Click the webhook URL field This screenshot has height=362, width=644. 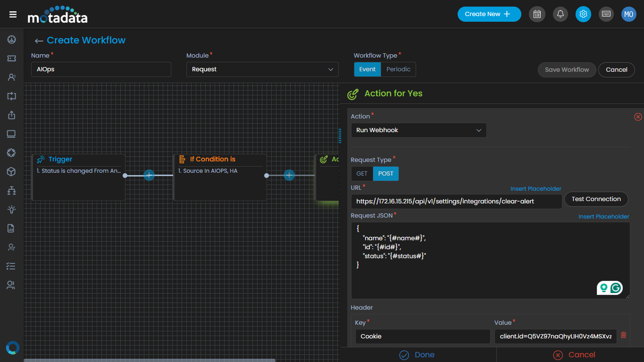click(x=457, y=201)
